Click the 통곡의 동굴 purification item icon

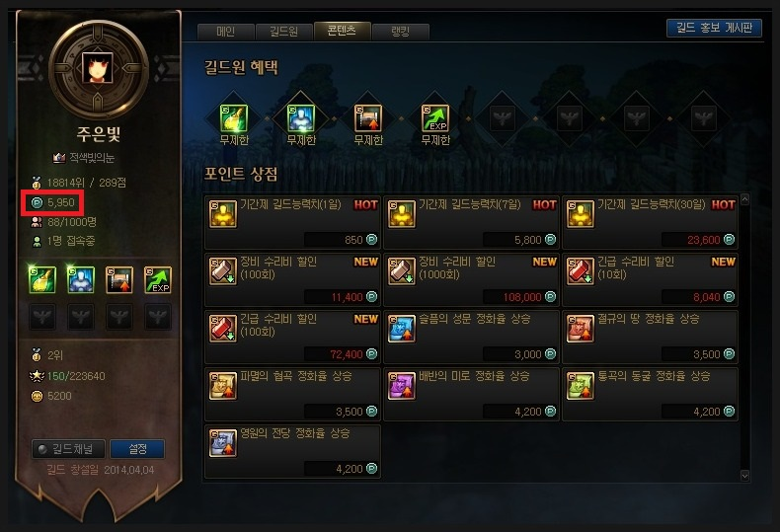(580, 385)
